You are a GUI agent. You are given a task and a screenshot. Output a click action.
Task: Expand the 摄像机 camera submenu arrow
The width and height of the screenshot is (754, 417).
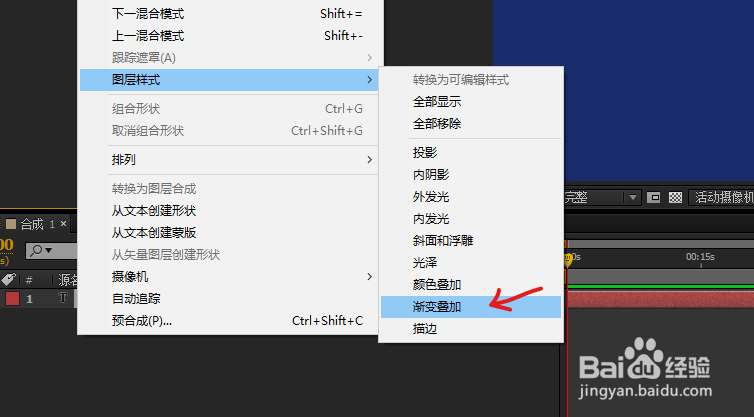click(369, 277)
